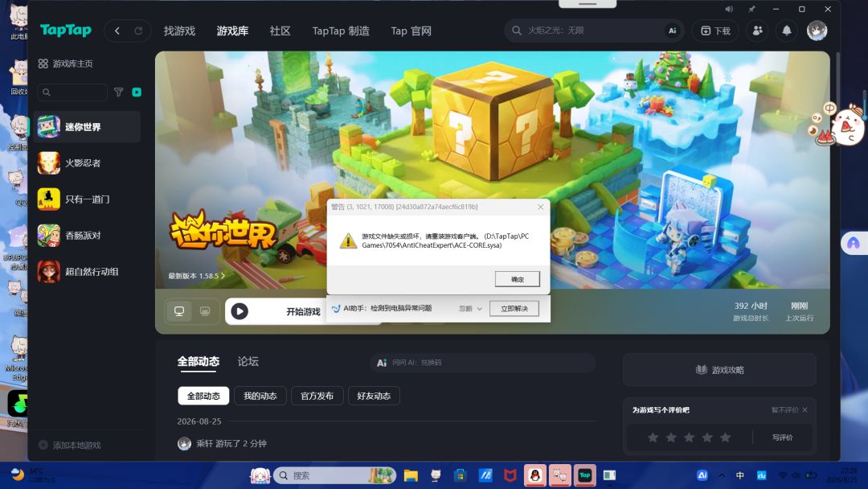Toggle the green installed-games filter icon
The height and width of the screenshot is (489, 868).
click(137, 92)
